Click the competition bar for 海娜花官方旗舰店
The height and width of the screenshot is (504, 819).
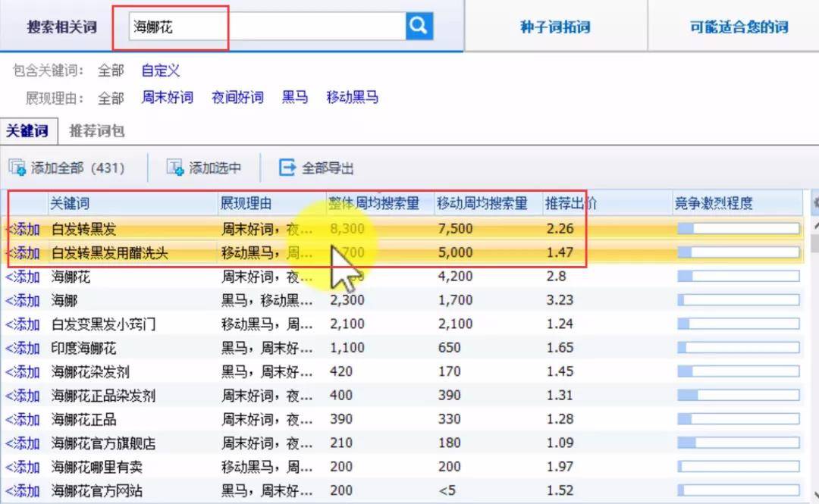click(x=739, y=443)
